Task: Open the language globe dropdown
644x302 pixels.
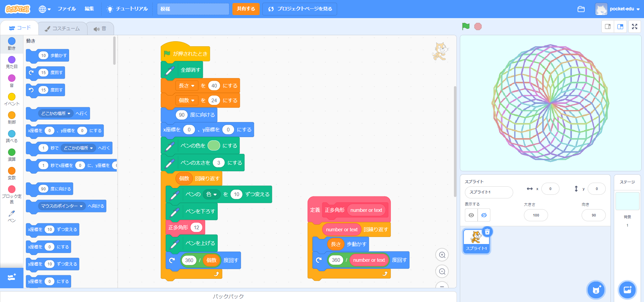Action: click(44, 9)
